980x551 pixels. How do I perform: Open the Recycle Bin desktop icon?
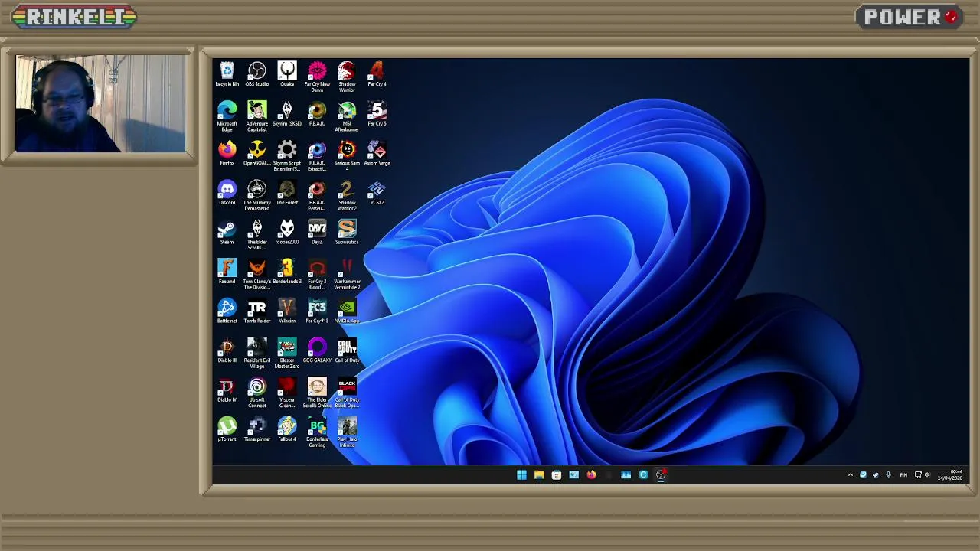point(227,72)
